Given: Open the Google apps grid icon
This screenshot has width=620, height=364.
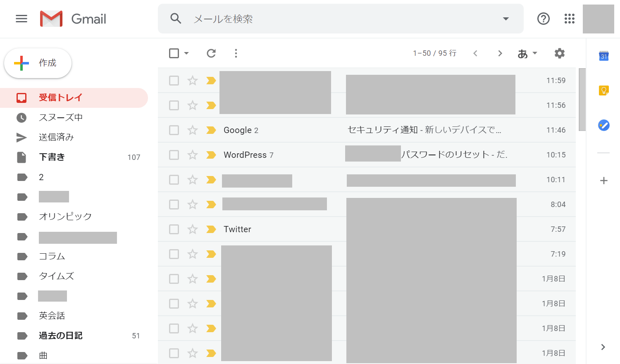Looking at the screenshot, I should pos(569,19).
